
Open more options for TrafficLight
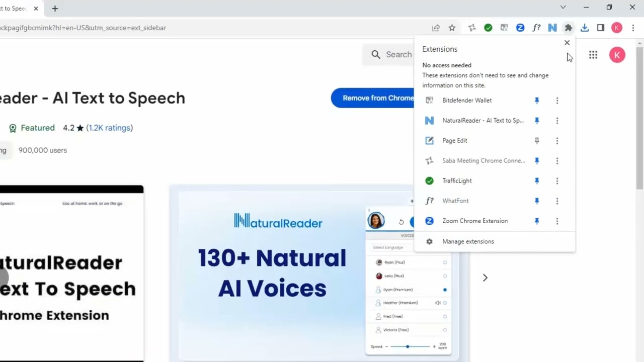557,181
